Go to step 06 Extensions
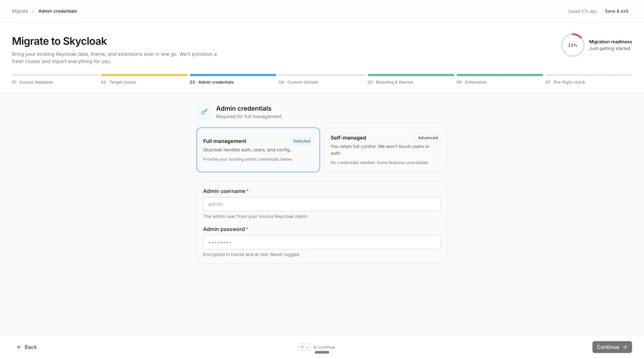This screenshot has width=644, height=359. (499, 79)
